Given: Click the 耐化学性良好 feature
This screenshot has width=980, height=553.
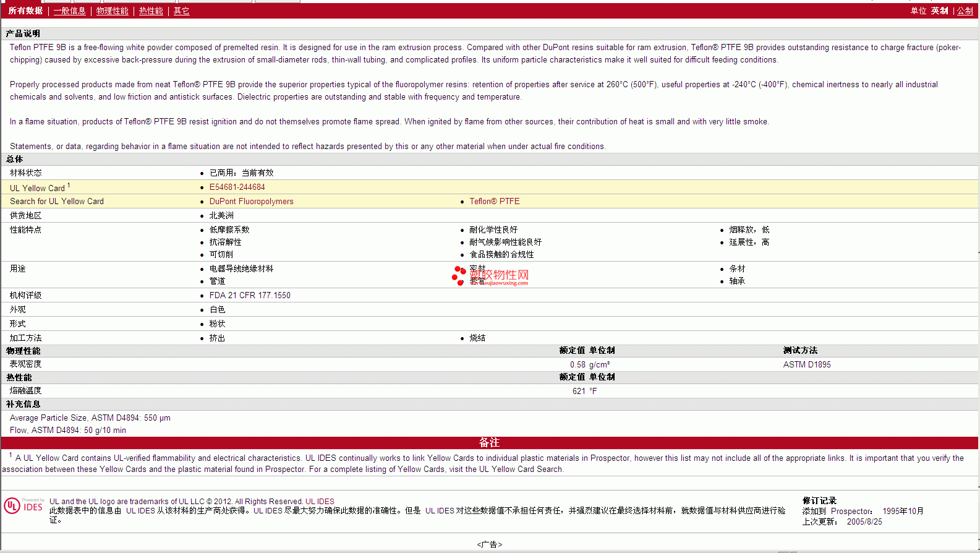Looking at the screenshot, I should pos(493,230).
